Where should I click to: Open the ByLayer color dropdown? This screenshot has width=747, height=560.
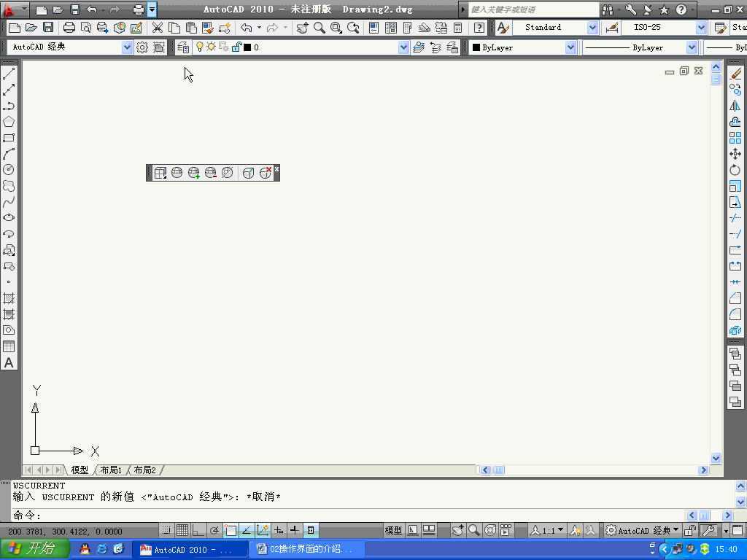[x=570, y=47]
